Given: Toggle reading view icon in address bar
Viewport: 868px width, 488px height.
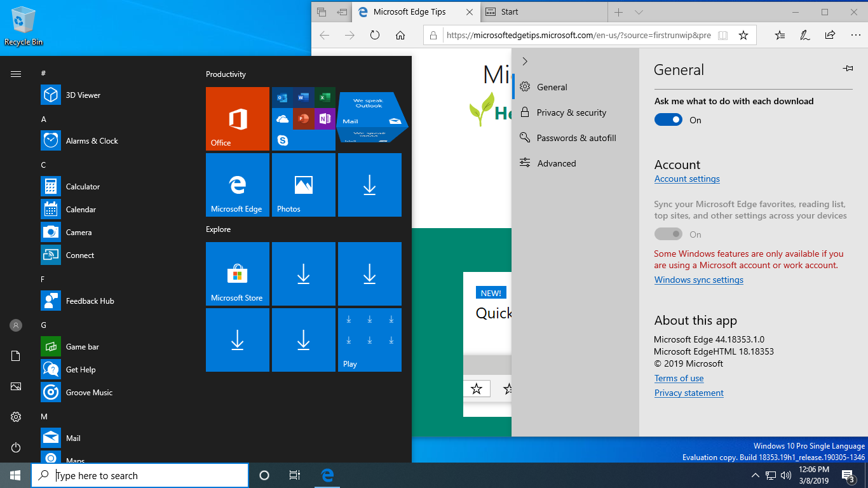Looking at the screenshot, I should click(x=722, y=36).
